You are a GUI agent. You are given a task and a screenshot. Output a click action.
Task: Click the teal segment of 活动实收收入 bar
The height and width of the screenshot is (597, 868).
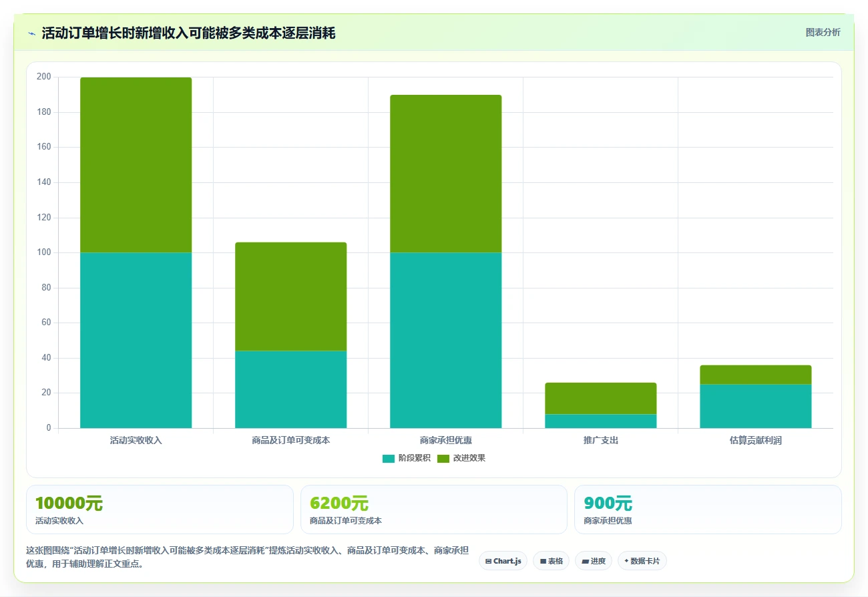pos(136,340)
